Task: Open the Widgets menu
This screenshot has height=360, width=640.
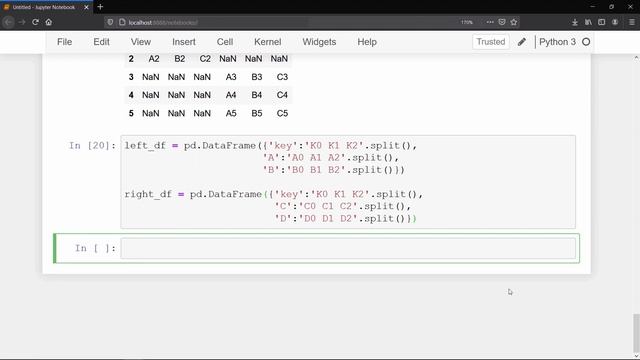Action: coord(319,42)
